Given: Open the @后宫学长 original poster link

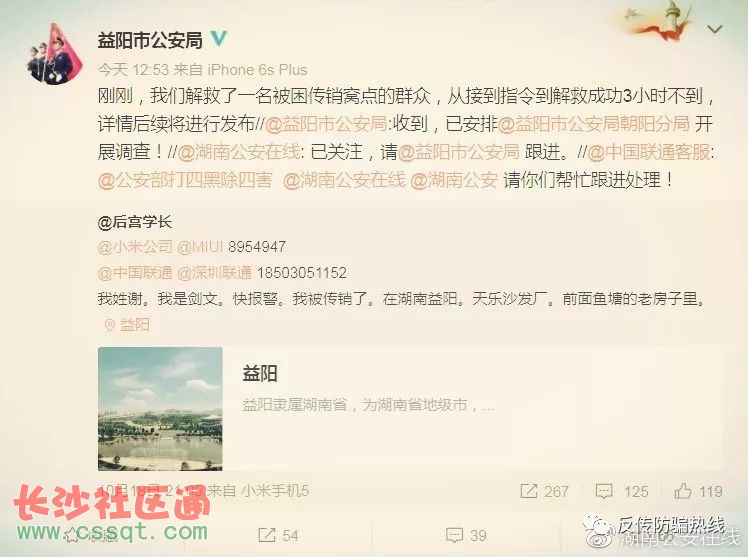Looking at the screenshot, I should point(135,222).
